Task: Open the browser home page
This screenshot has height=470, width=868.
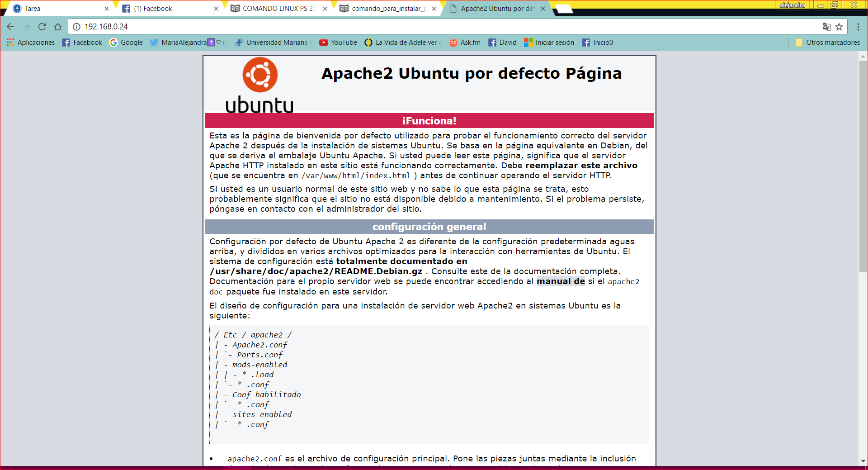Action: pos(58,27)
